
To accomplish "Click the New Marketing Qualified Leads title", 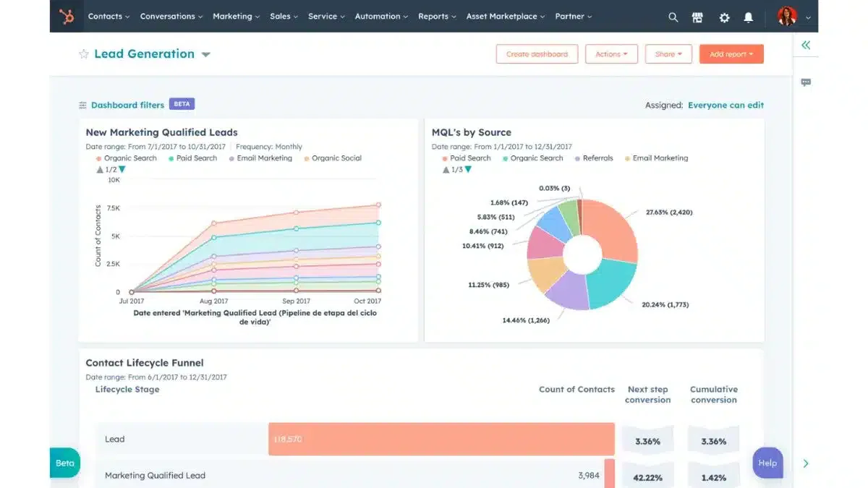I will click(x=161, y=132).
